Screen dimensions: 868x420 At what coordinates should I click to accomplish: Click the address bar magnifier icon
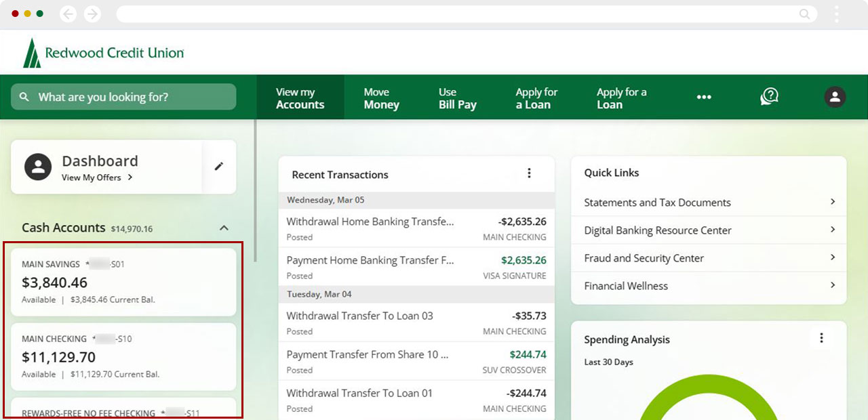pyautogui.click(x=804, y=14)
